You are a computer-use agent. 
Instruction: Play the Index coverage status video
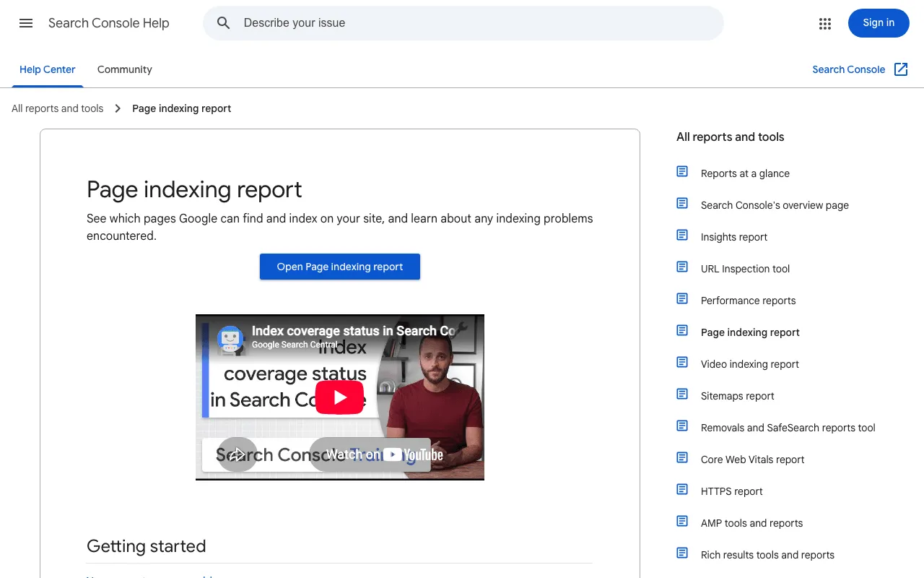click(x=340, y=397)
